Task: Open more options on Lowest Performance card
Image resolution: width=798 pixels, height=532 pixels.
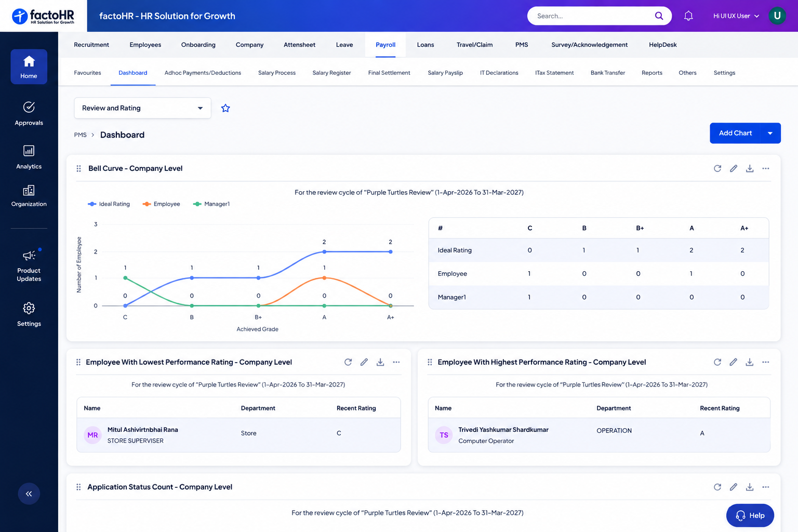Action: [396, 362]
